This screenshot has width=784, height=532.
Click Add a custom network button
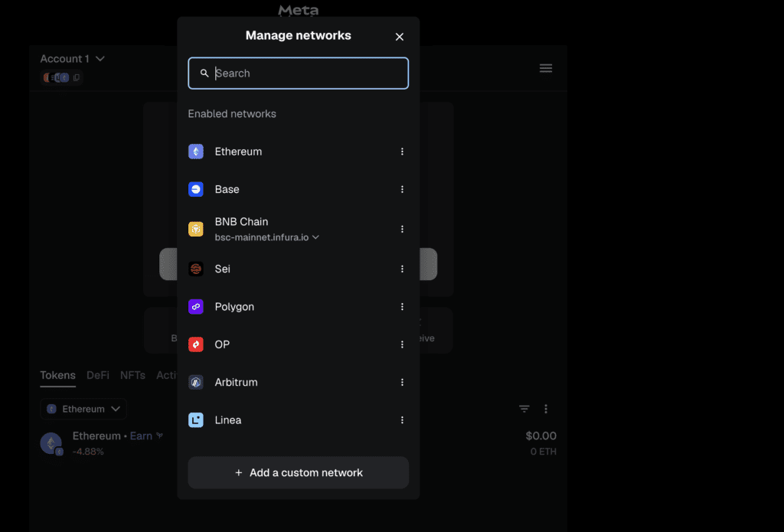click(x=298, y=473)
